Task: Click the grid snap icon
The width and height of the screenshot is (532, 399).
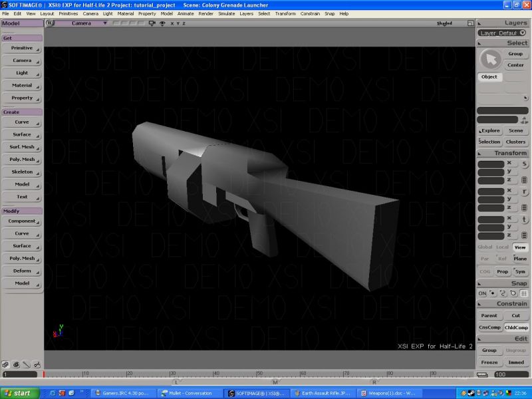Action: [524, 293]
